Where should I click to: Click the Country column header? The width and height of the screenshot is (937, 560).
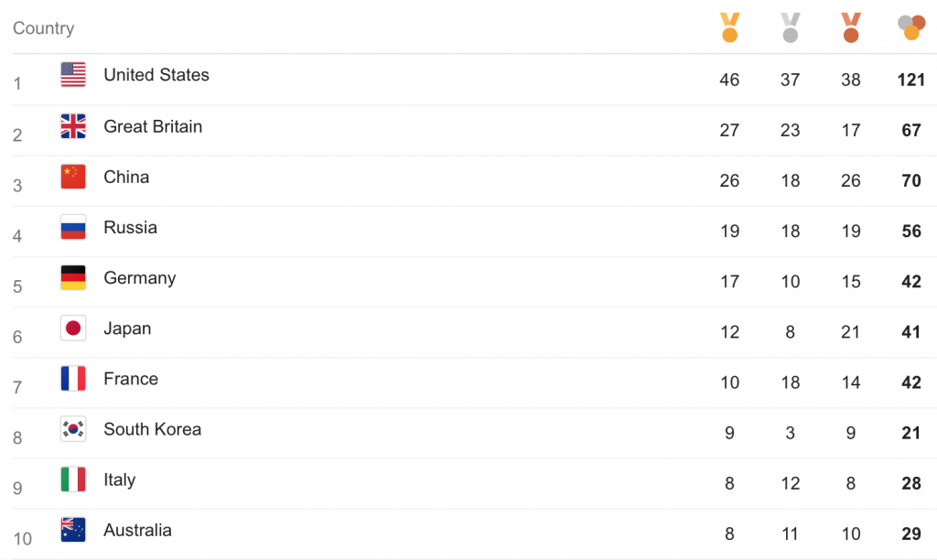point(44,28)
